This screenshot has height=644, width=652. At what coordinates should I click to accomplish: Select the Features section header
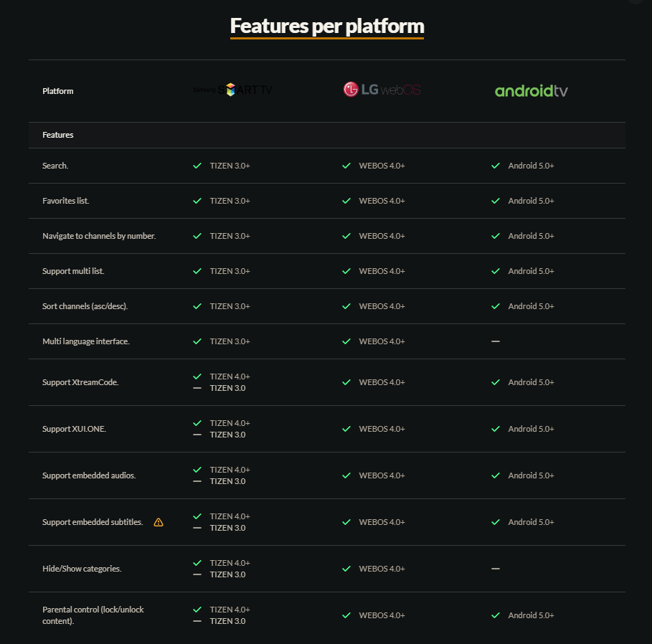coord(327,135)
